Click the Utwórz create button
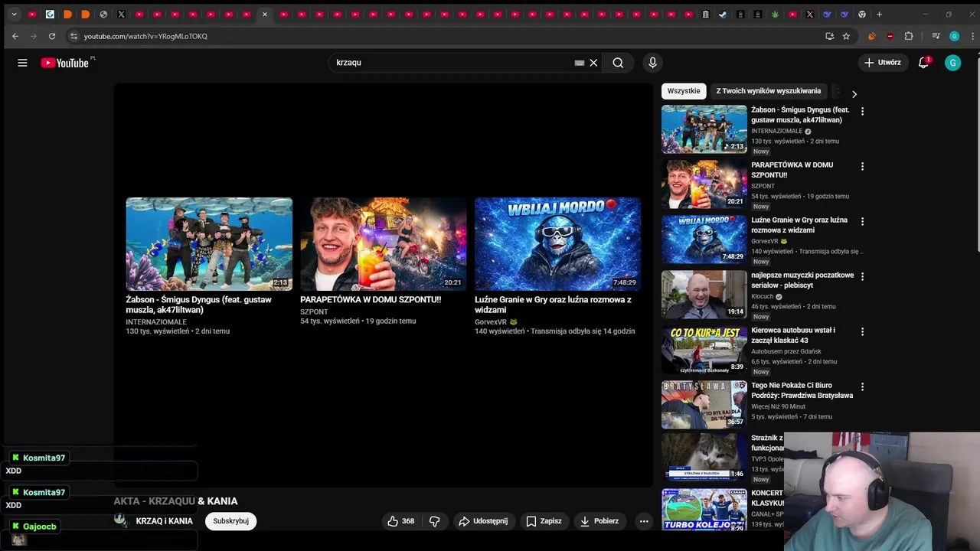The height and width of the screenshot is (551, 980). tap(883, 63)
